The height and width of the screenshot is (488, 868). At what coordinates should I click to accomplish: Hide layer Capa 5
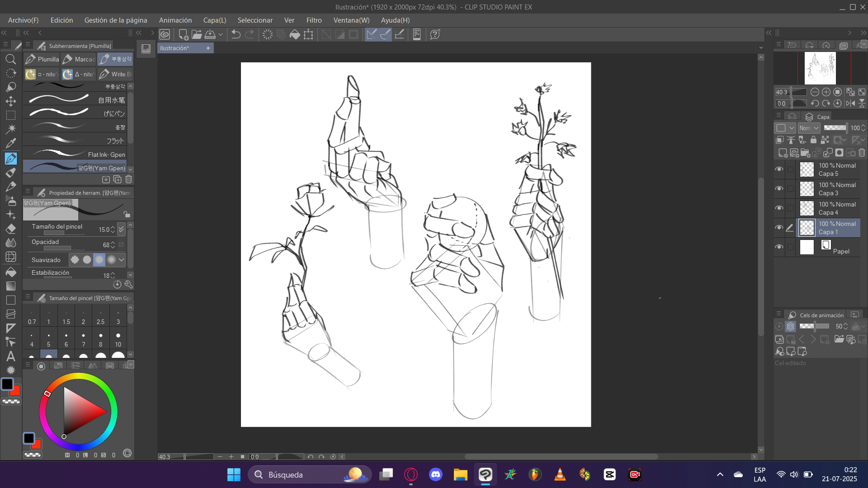779,169
